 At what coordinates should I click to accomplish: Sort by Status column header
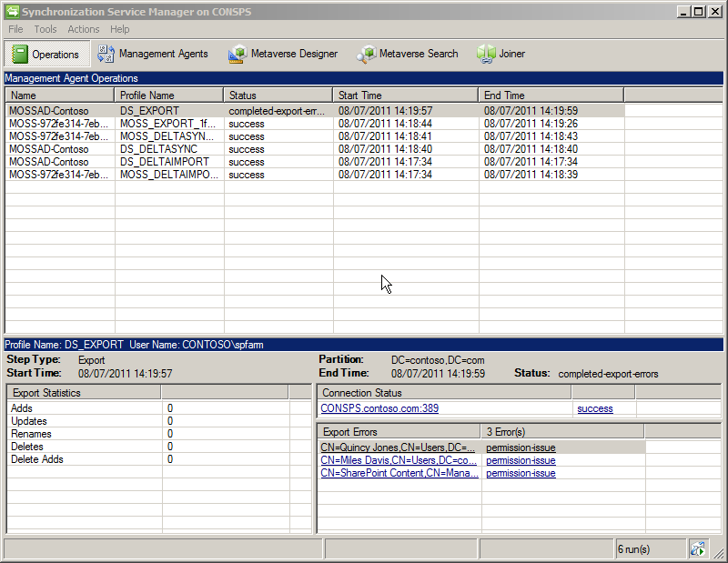point(278,96)
